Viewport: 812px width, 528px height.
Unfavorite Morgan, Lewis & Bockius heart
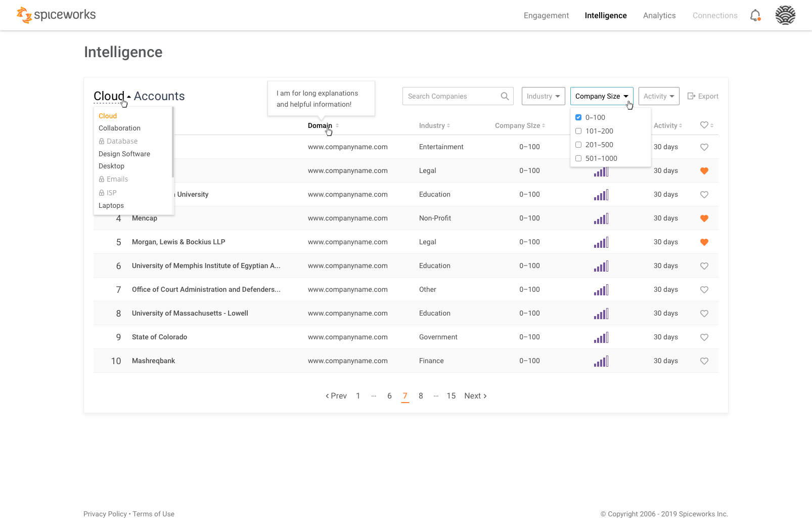pyautogui.click(x=704, y=242)
